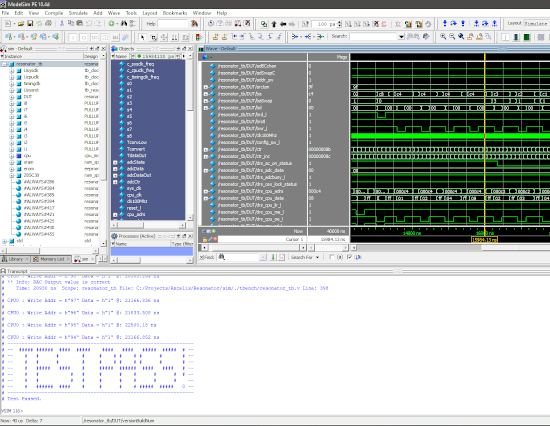
Task: Click the New file toolbar icon
Action: pos(7,24)
